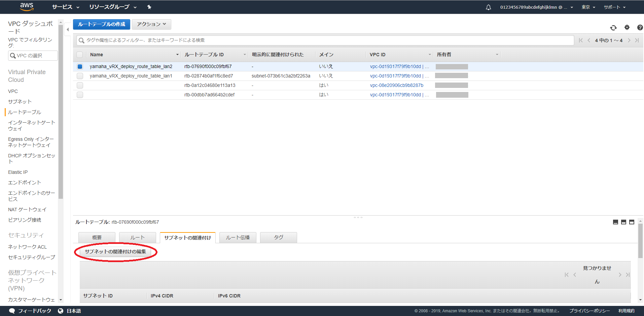The image size is (644, 316).
Task: Uncheck yamaha_vRX_deploy_route_table_lan2 row checkbox
Action: click(80, 67)
